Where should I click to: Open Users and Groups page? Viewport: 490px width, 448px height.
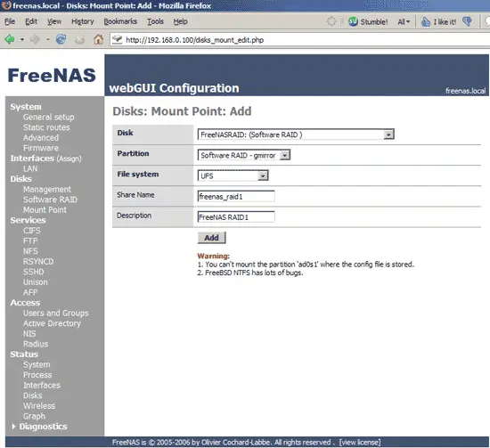tap(55, 313)
